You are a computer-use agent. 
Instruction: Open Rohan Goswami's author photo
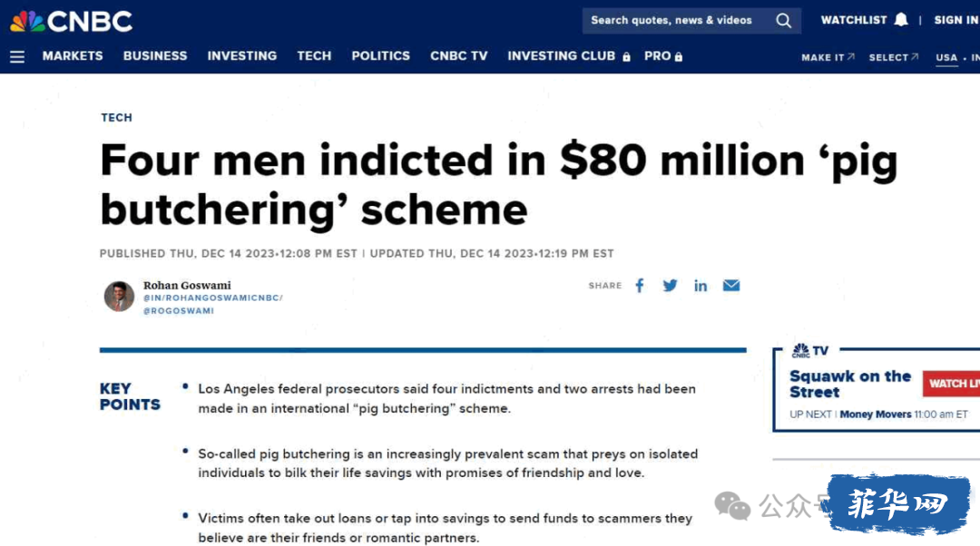click(119, 296)
